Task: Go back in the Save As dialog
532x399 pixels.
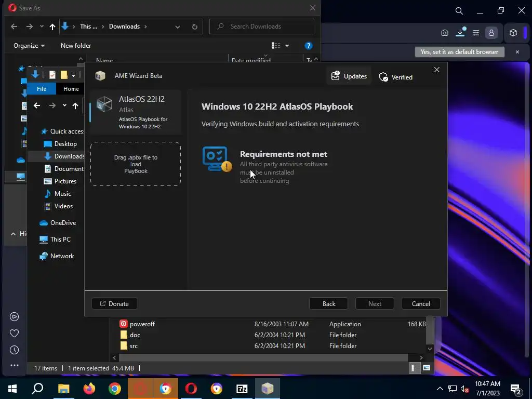Action: (14, 26)
